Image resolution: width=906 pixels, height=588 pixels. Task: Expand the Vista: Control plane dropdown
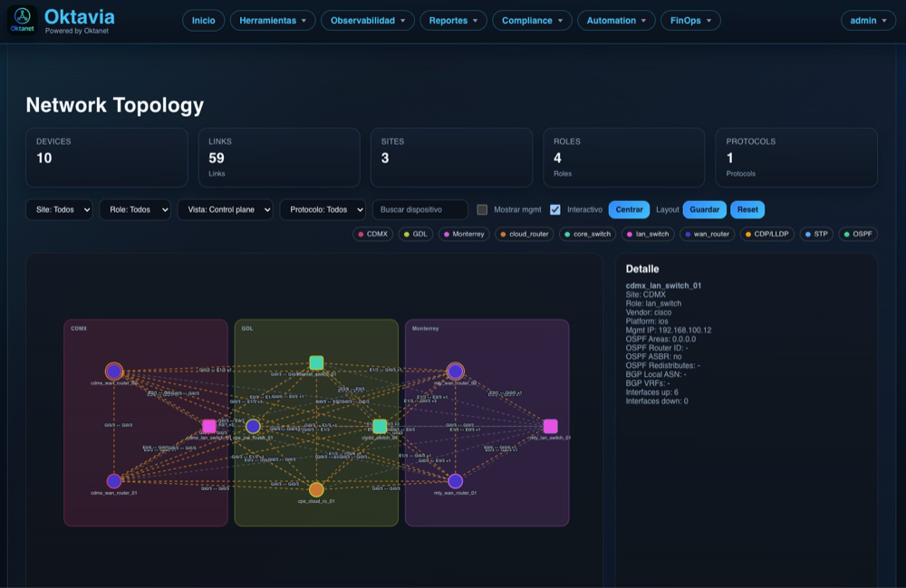[225, 209]
